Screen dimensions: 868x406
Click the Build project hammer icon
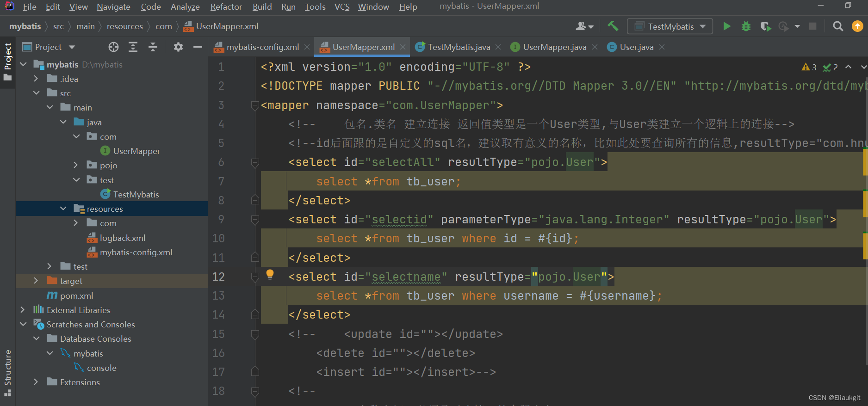613,26
